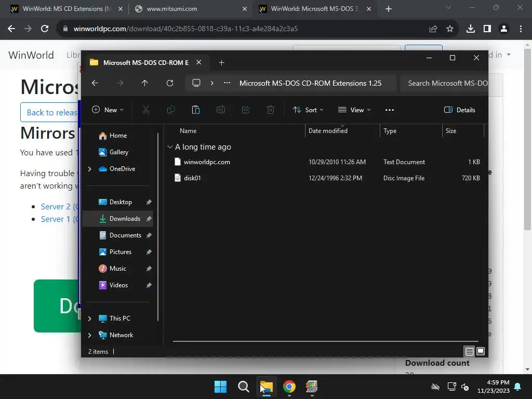Refresh the File Explorer folder view
Screen dimensions: 532x399
[170, 83]
